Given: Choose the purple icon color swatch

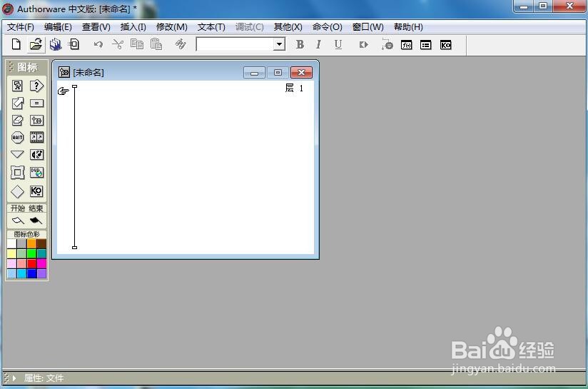Looking at the screenshot, I should coord(41,273).
